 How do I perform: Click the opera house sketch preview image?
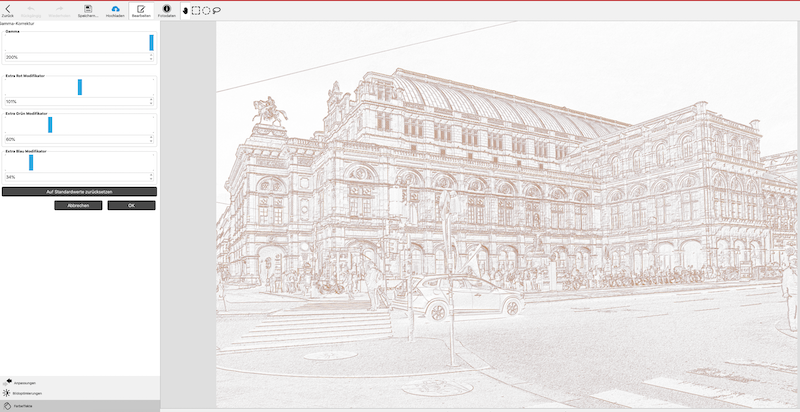pyautogui.click(x=506, y=214)
